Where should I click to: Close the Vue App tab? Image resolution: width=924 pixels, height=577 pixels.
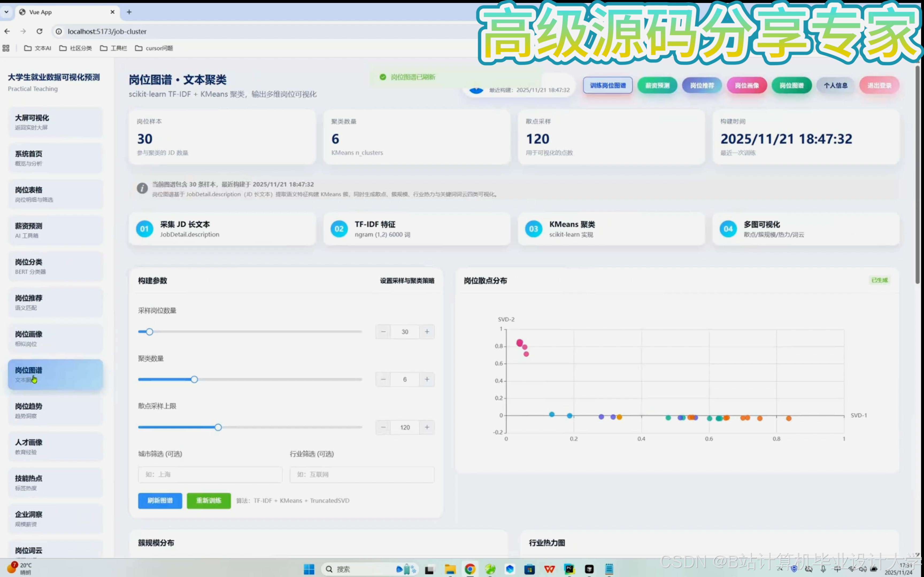pos(112,12)
